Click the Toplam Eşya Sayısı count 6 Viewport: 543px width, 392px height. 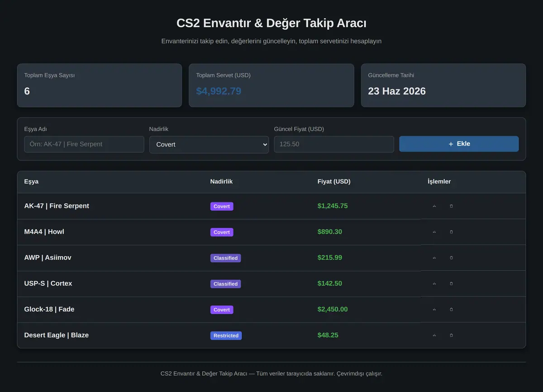tap(27, 91)
